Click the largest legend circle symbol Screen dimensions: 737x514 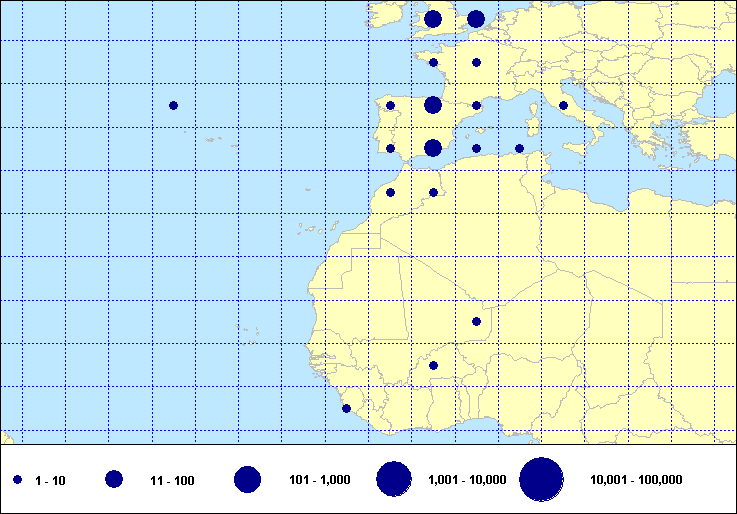click(541, 480)
